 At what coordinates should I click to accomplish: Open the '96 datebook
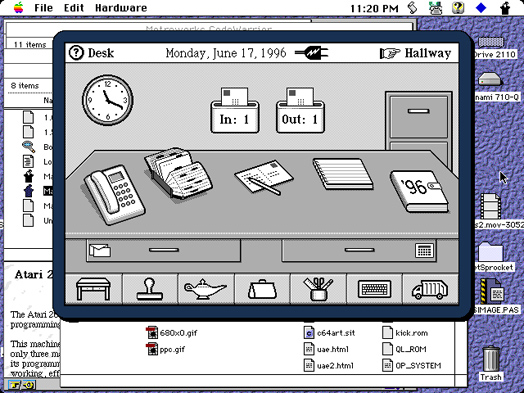click(420, 191)
